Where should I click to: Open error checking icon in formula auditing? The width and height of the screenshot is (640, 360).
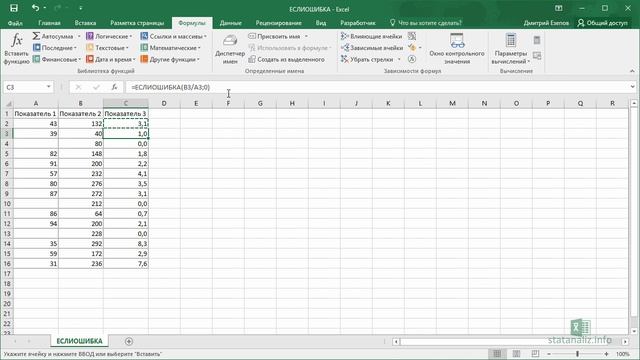point(412,48)
